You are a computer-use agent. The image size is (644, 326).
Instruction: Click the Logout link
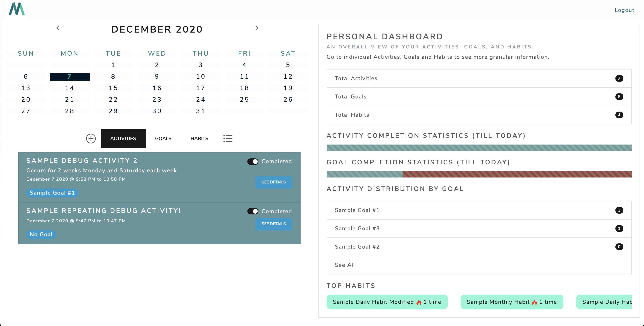(624, 10)
